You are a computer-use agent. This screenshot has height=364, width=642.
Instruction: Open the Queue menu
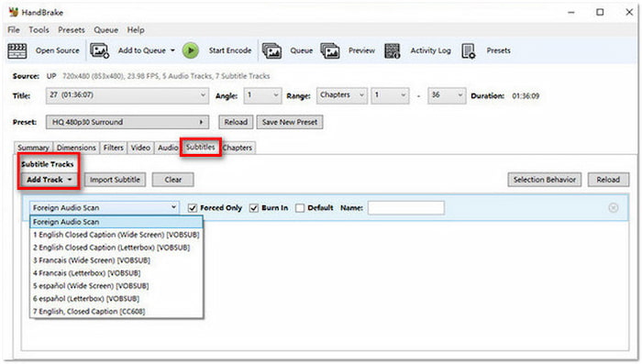[x=105, y=30]
